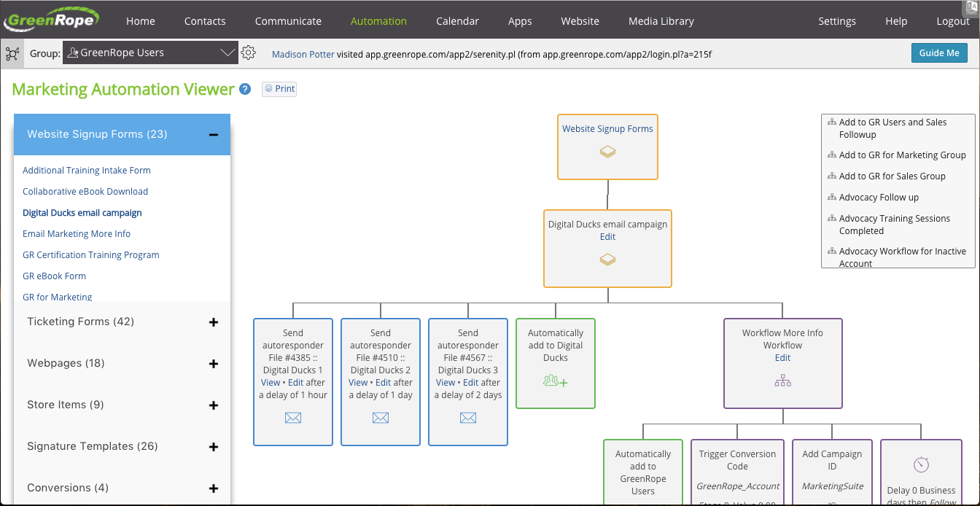The width and height of the screenshot is (980, 506).
Task: Click workflow icon beside Advocacy Workflow for Inactive Account
Action: tap(832, 252)
